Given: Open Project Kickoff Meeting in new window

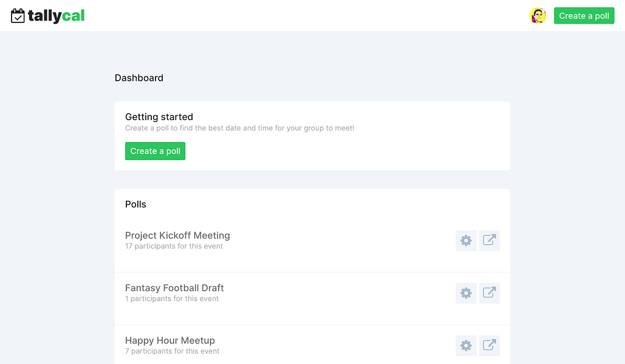Looking at the screenshot, I should (490, 241).
